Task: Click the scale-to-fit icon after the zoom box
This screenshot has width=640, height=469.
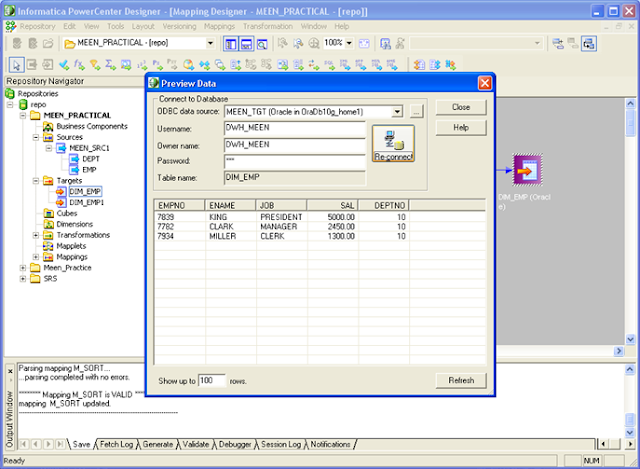Action: click(x=364, y=43)
